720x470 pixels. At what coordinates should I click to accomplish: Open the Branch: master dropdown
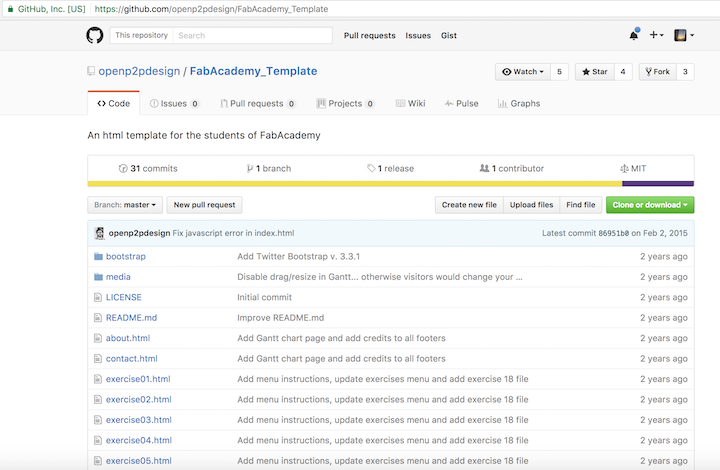tap(125, 205)
